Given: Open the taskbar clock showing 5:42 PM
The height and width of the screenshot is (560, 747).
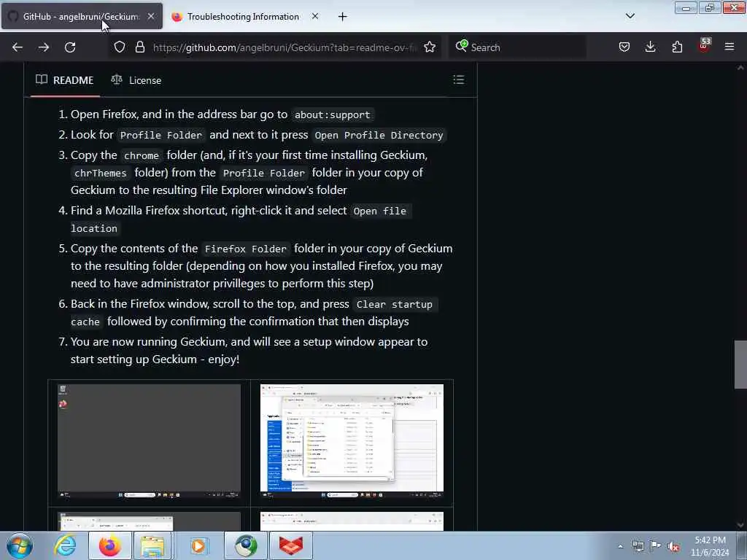Looking at the screenshot, I should [x=710, y=546].
